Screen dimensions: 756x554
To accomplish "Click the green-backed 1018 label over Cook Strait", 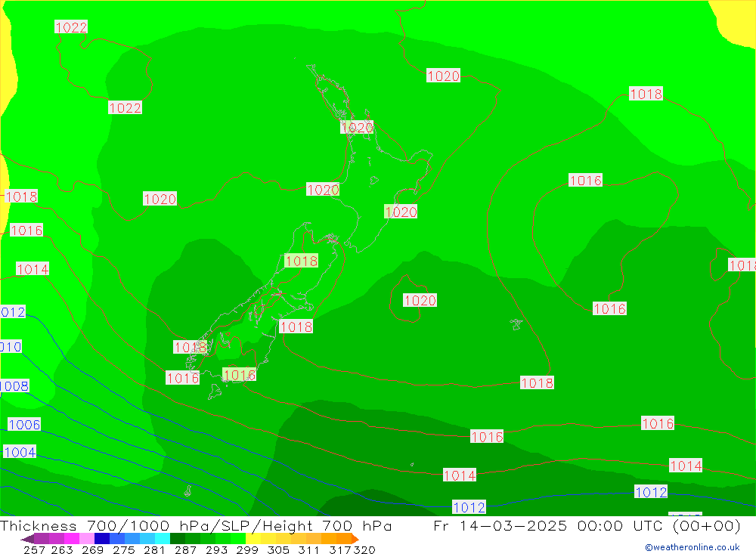I will tap(302, 261).
